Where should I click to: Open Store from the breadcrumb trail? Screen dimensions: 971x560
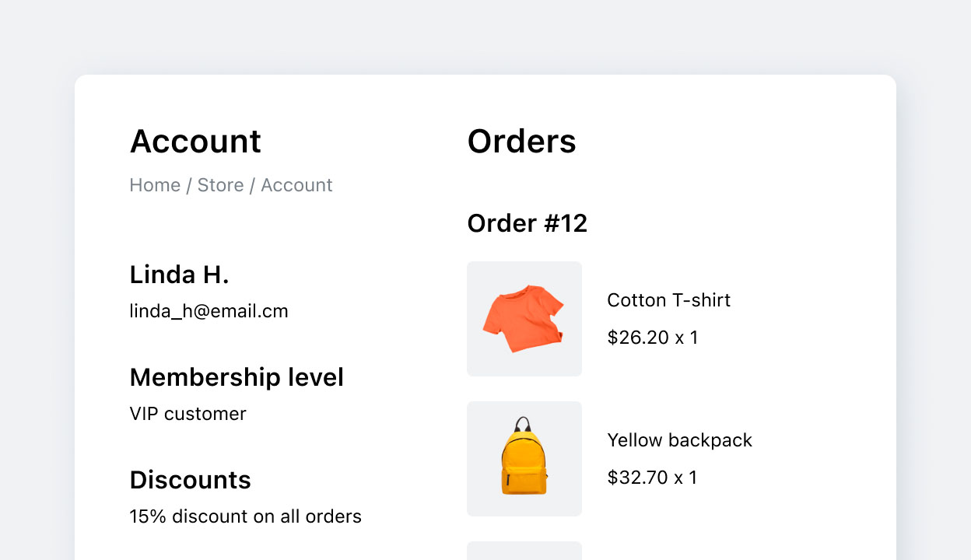(x=220, y=185)
